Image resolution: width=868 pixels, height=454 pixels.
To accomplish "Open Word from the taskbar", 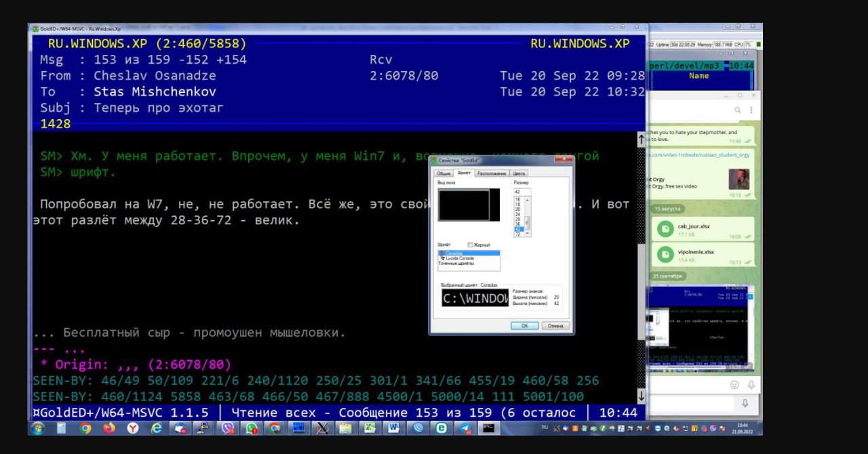I will pyautogui.click(x=394, y=428).
